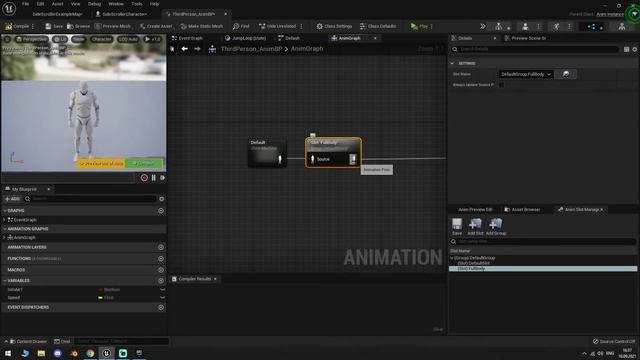The image size is (640, 360).
Task: Open Character viewport menu
Action: click(x=101, y=39)
